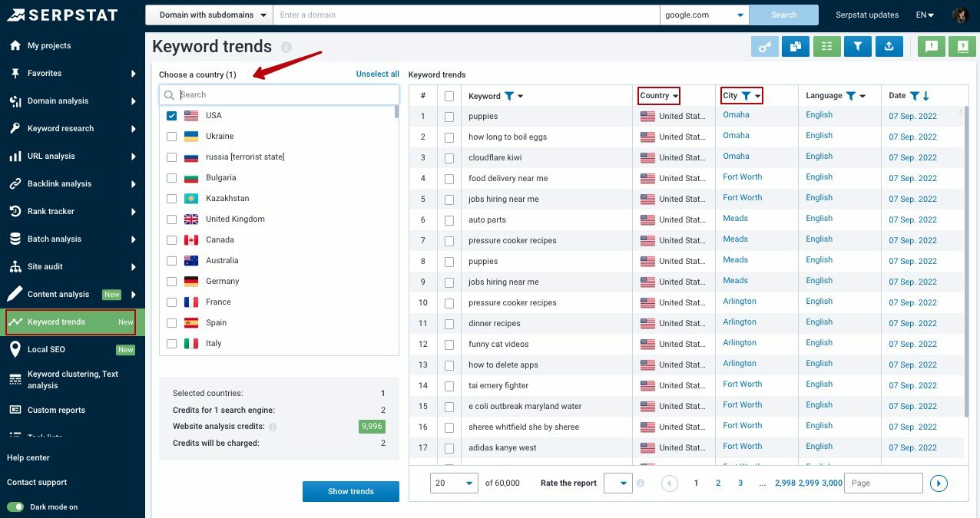Open the EN language dropdown
The image size is (980, 518).
coord(925,15)
